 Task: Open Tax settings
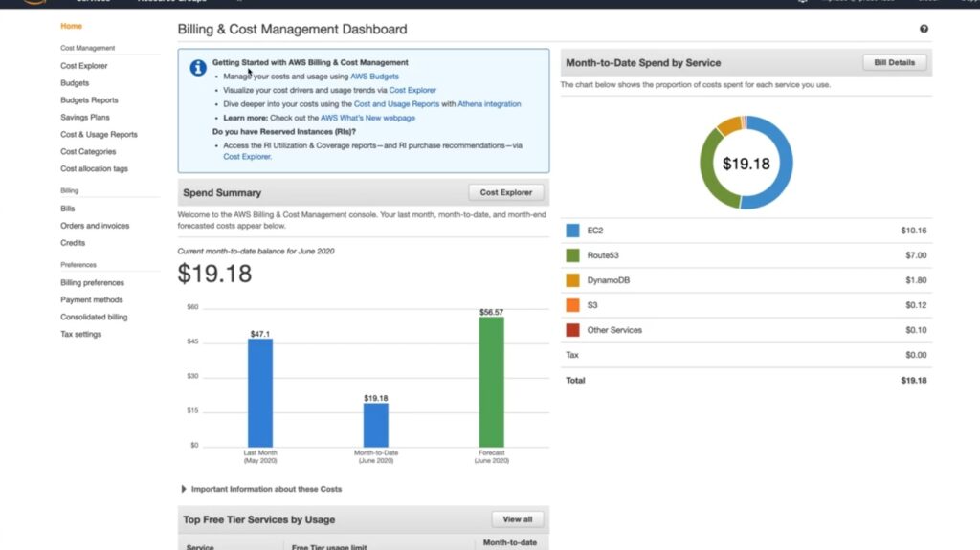click(x=80, y=335)
